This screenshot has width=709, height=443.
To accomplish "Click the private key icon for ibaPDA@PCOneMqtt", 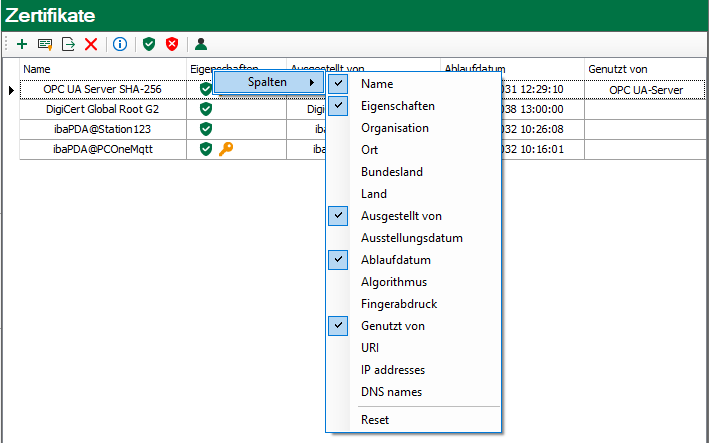I will 226,149.
